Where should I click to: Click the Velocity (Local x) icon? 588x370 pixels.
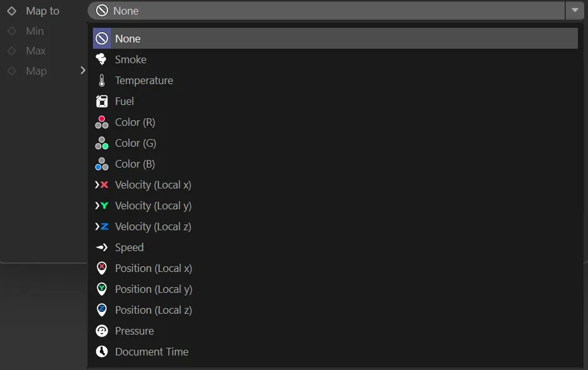tap(102, 185)
